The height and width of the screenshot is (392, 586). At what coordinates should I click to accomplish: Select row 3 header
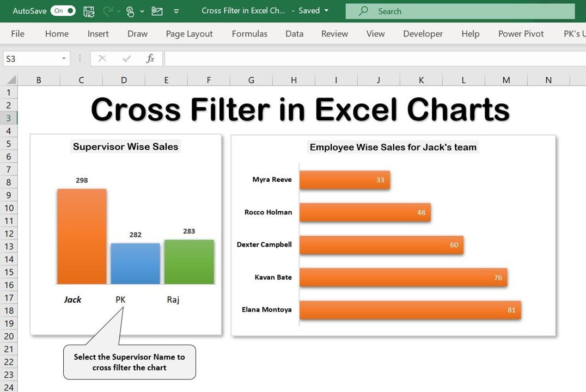[x=9, y=118]
